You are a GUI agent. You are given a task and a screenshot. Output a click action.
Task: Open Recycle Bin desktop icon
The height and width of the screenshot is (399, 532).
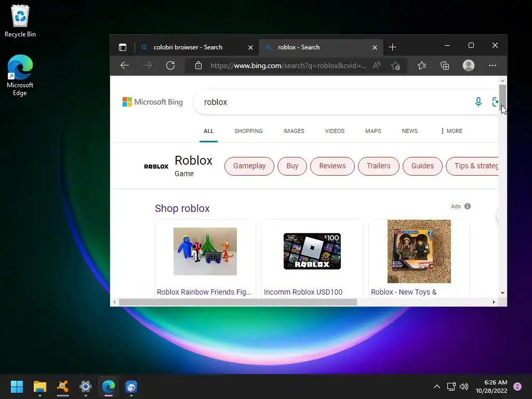[20, 20]
